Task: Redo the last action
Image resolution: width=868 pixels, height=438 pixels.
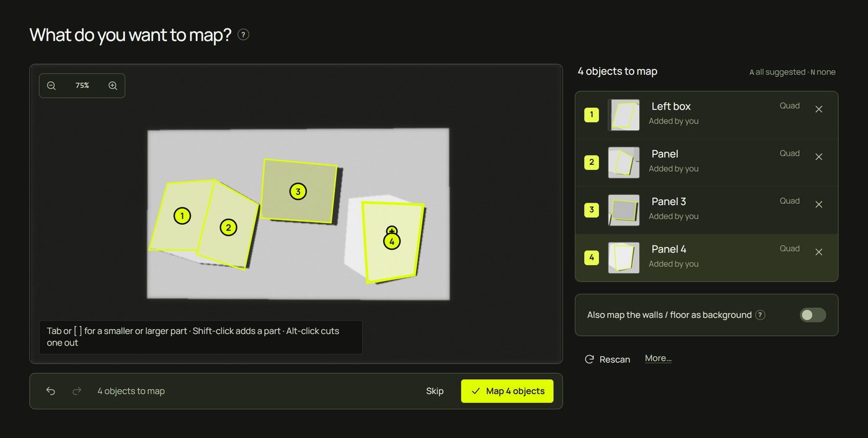Action: tap(77, 391)
